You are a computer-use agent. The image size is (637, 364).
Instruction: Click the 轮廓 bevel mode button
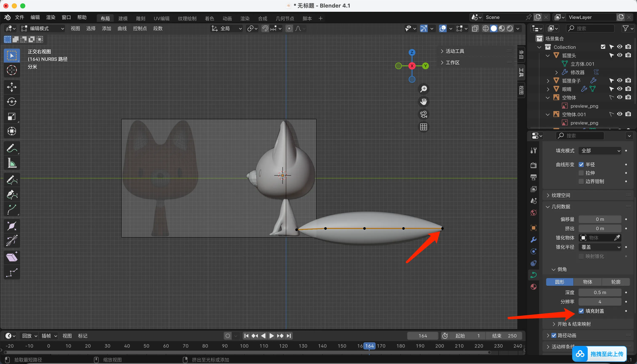616,282
